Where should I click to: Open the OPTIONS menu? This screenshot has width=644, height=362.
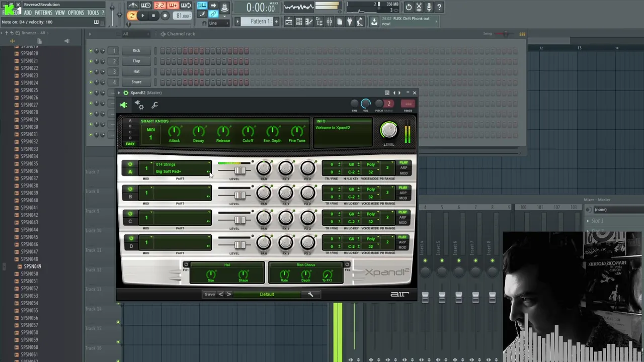point(76,13)
